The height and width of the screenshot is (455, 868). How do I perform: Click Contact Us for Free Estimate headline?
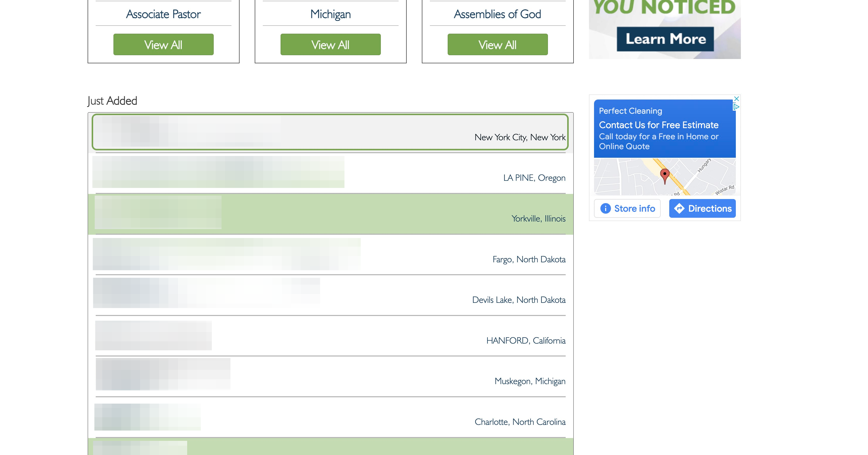point(658,125)
